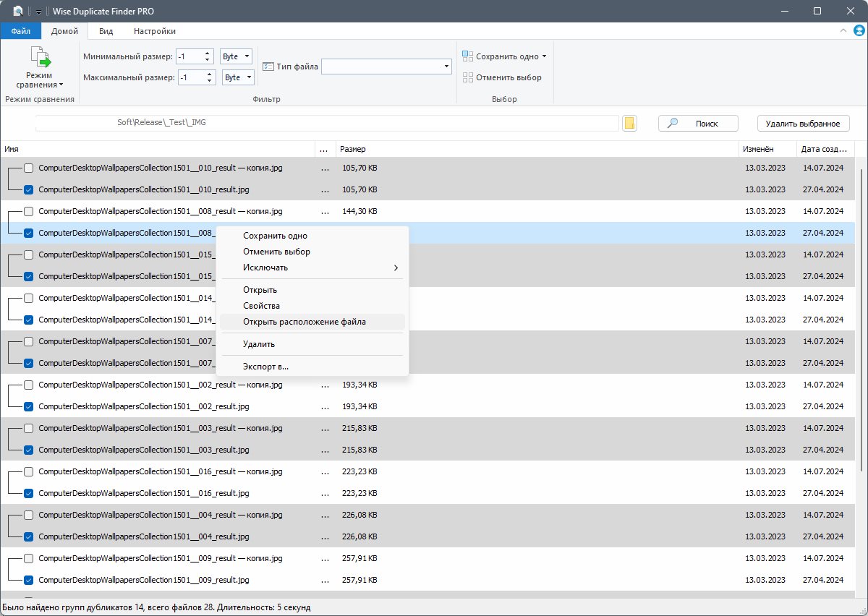This screenshot has width=868, height=616.
Task: Choose Сохранить одно in context menu
Action: coord(313,236)
